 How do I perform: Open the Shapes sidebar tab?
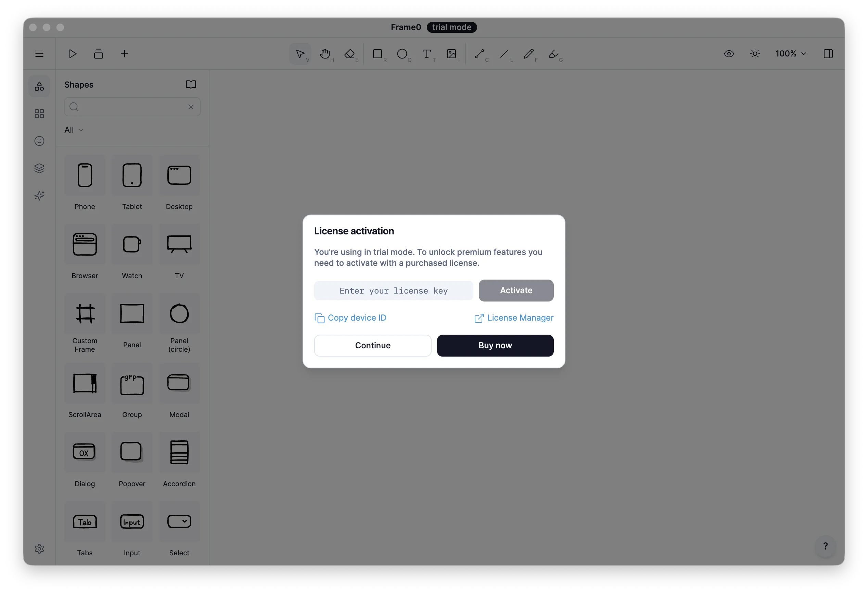point(39,86)
